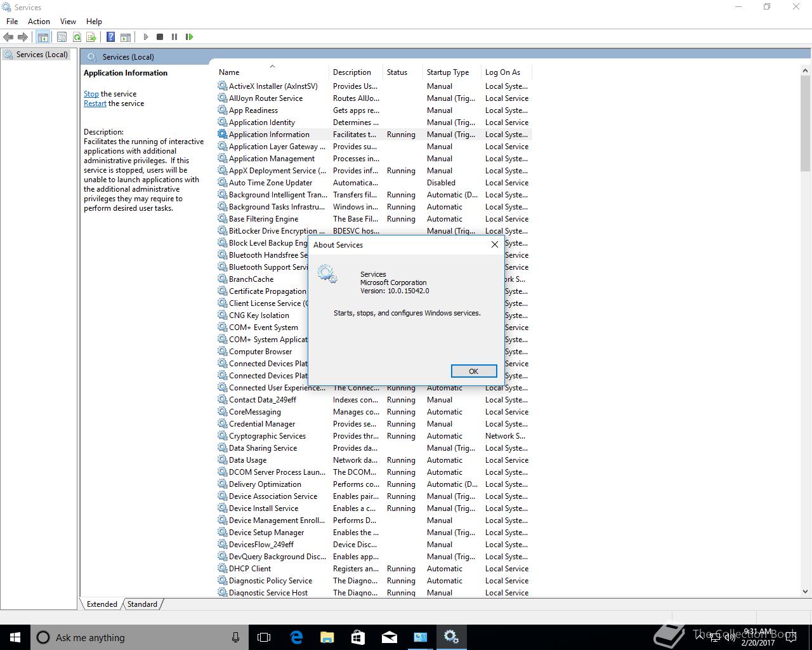812x650 pixels.
Task: Sort by the Status column header
Action: pos(403,72)
